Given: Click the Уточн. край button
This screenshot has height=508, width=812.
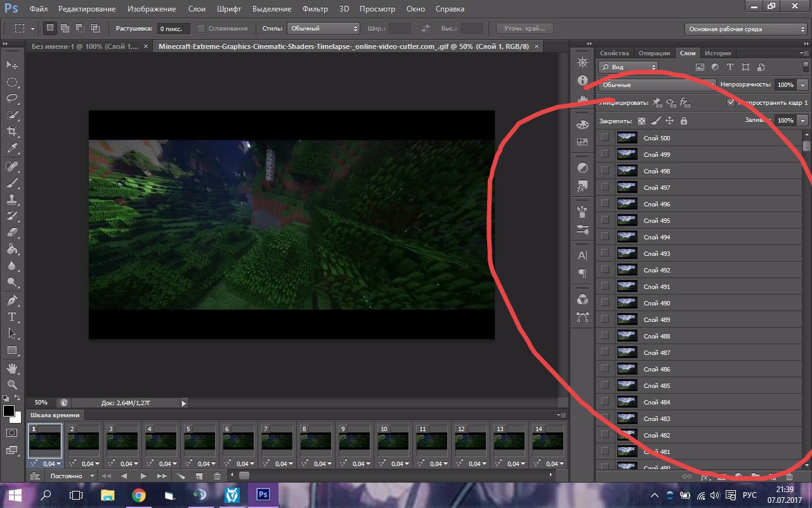Looking at the screenshot, I should point(524,29).
